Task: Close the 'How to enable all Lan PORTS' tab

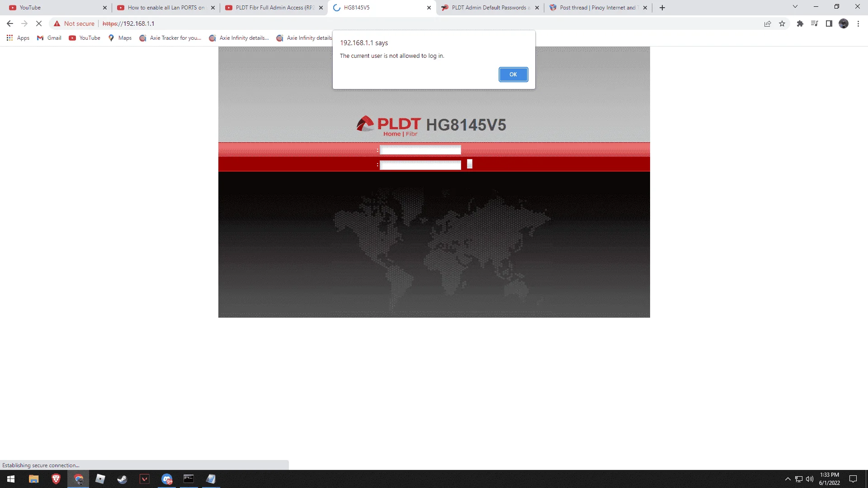Action: pyautogui.click(x=213, y=8)
